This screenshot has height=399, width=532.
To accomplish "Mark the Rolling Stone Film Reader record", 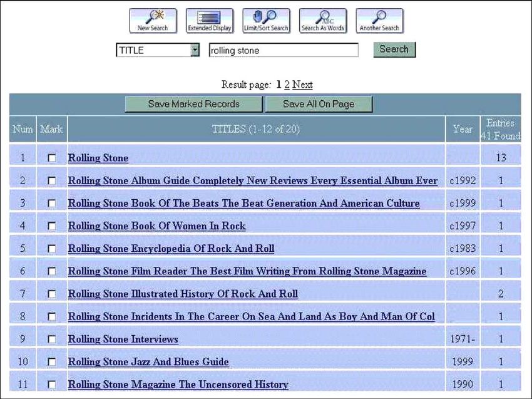I will (x=52, y=271).
